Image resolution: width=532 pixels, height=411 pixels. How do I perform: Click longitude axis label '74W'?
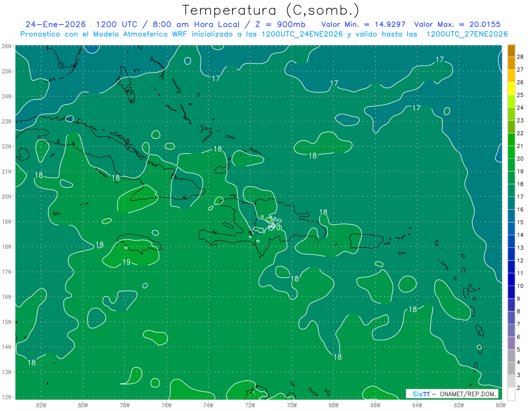coord(208,405)
